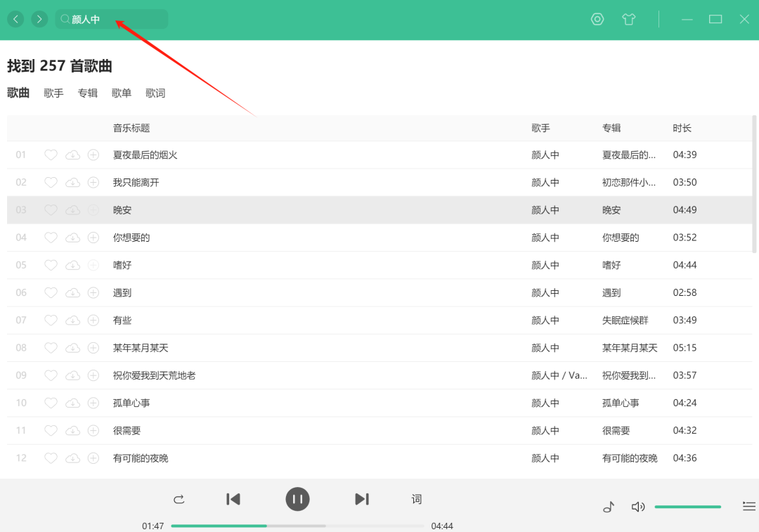Add 孤单心事 to playlist
The width and height of the screenshot is (759, 532).
point(93,403)
